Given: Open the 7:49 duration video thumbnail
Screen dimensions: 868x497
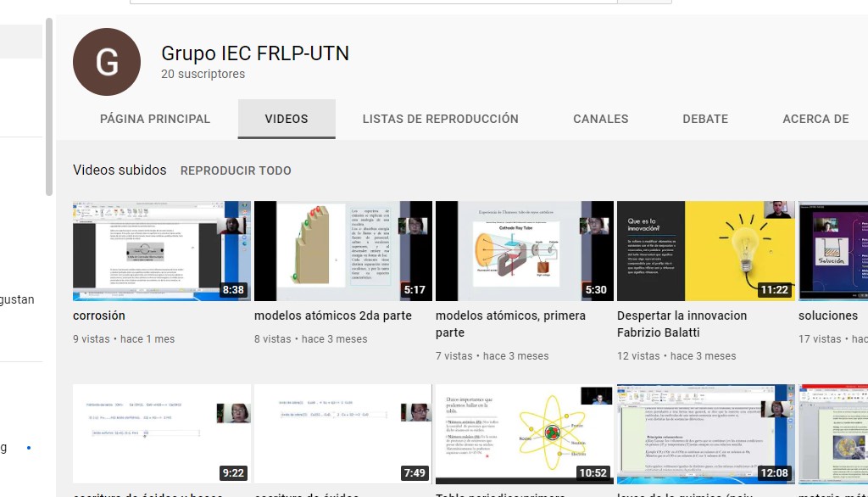Looking at the screenshot, I should click(343, 434).
